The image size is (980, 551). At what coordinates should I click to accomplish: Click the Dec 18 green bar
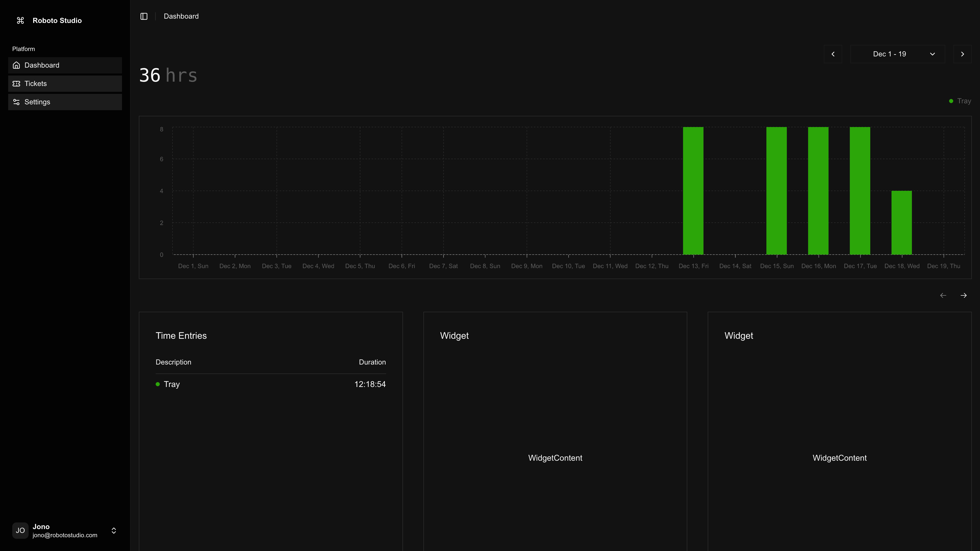901,222
